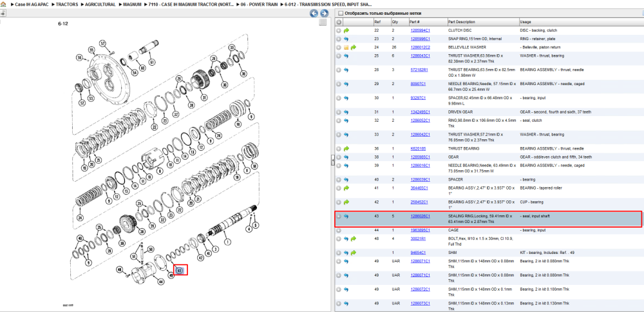This screenshot has width=644, height=312.
Task: Add BELLEVILLE WASHER row via plus icon
Action: coord(339,47)
